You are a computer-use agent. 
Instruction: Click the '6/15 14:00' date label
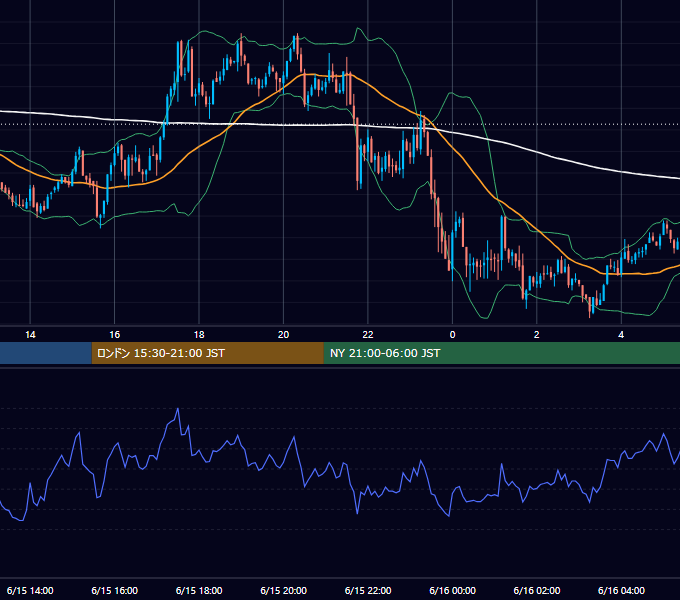(x=30, y=590)
